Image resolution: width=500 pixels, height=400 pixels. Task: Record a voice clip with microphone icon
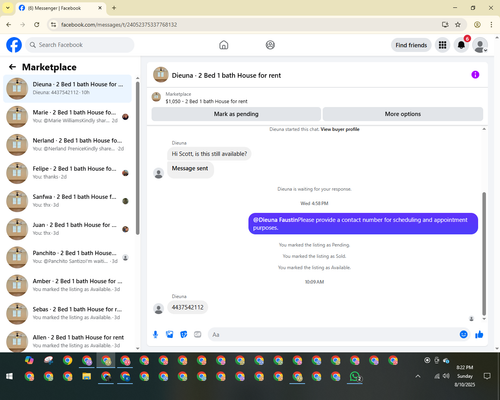click(155, 334)
